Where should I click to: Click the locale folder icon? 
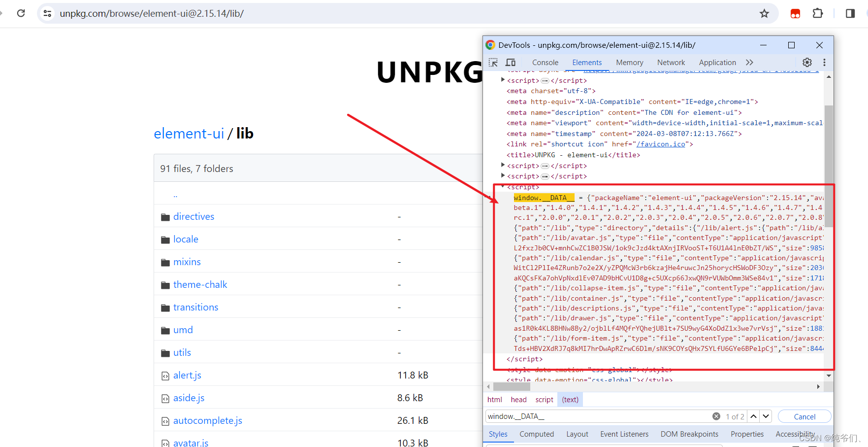click(165, 240)
